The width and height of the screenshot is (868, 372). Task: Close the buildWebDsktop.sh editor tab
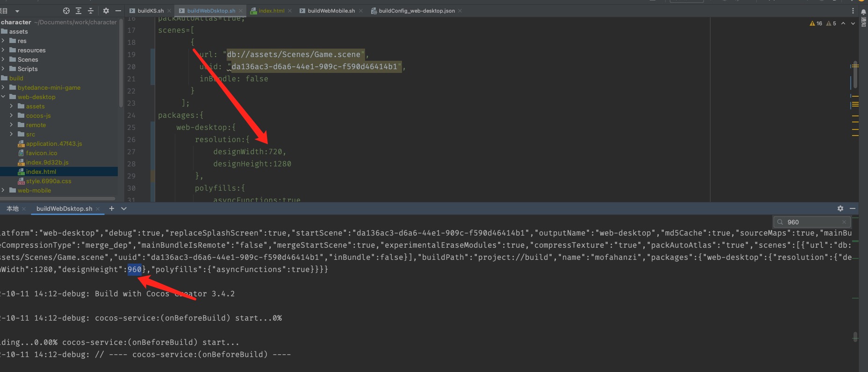click(x=241, y=11)
